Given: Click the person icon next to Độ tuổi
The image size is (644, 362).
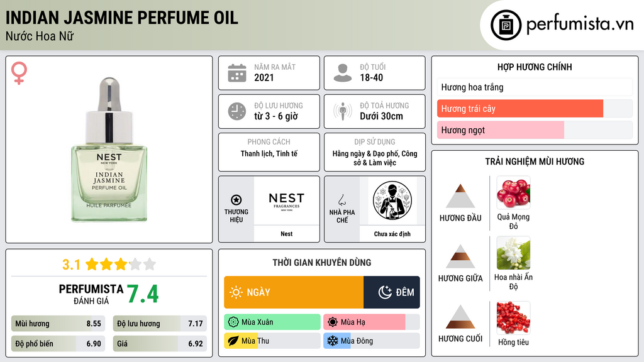Looking at the screenshot, I should point(343,73).
